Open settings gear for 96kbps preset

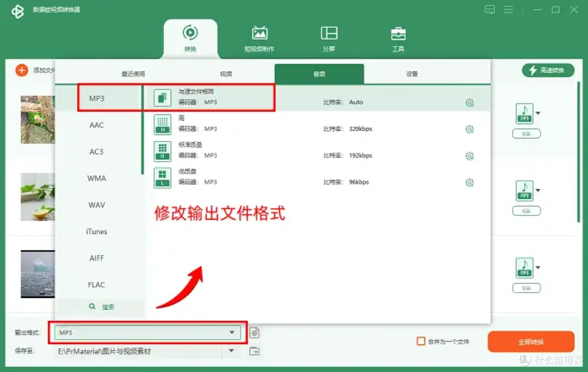pos(469,182)
